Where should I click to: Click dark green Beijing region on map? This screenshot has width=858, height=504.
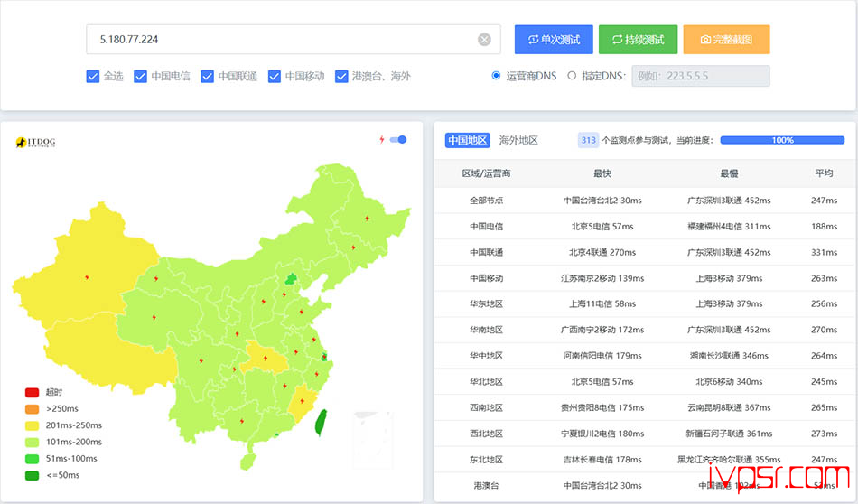(x=291, y=279)
